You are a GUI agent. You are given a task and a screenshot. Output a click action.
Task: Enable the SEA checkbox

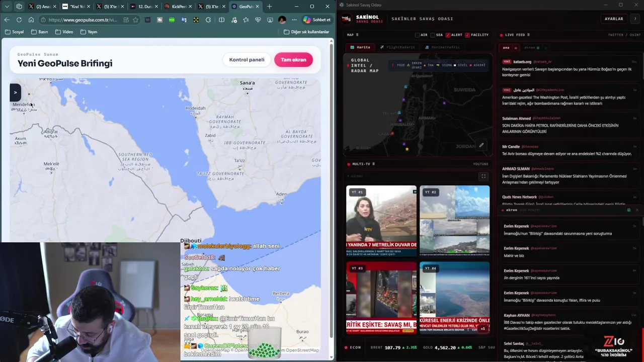(x=433, y=35)
